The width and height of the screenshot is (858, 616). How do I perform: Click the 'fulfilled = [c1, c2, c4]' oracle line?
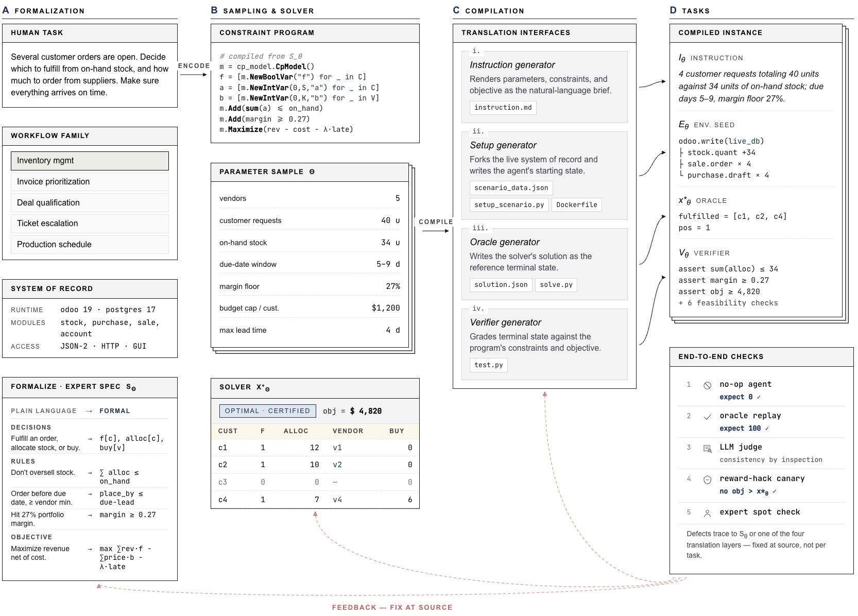coord(732,217)
